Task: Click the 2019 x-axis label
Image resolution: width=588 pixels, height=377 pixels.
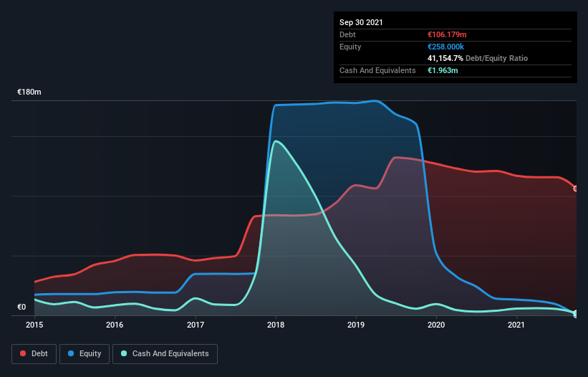Action: [x=356, y=325]
